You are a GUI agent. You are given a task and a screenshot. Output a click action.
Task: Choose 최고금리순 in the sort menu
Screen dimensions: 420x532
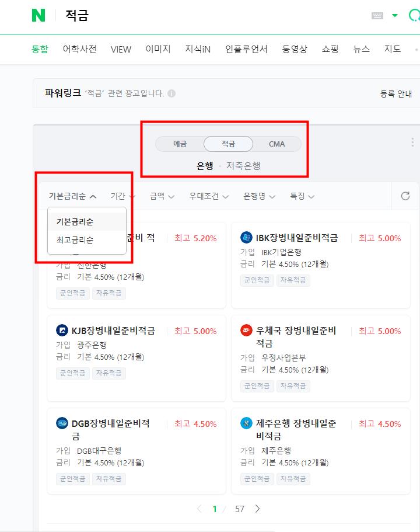[x=87, y=240]
